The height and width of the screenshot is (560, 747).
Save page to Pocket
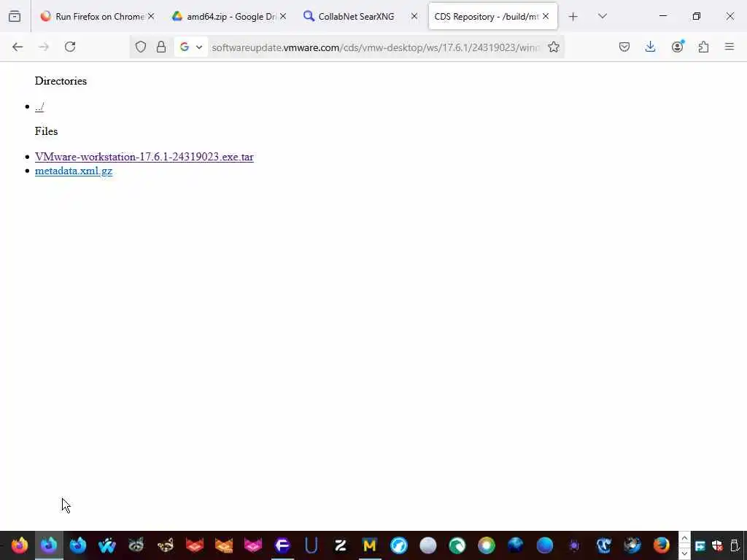tap(624, 47)
